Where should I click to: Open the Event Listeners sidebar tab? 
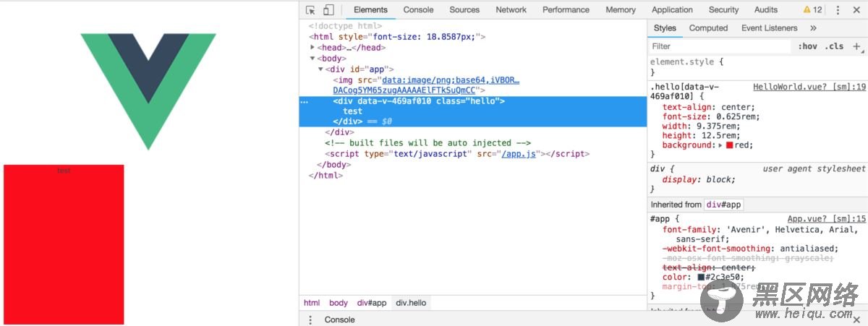pyautogui.click(x=769, y=28)
